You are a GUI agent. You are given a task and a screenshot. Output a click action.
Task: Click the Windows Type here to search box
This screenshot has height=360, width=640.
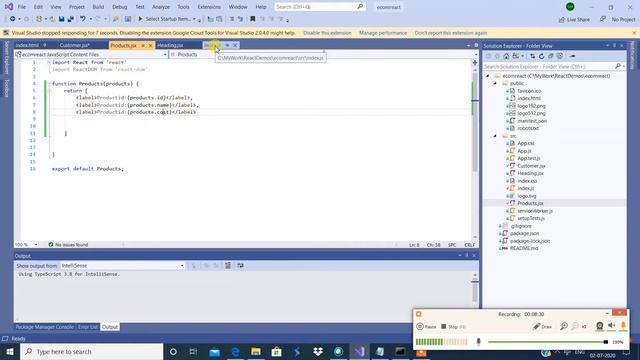[x=91, y=351]
